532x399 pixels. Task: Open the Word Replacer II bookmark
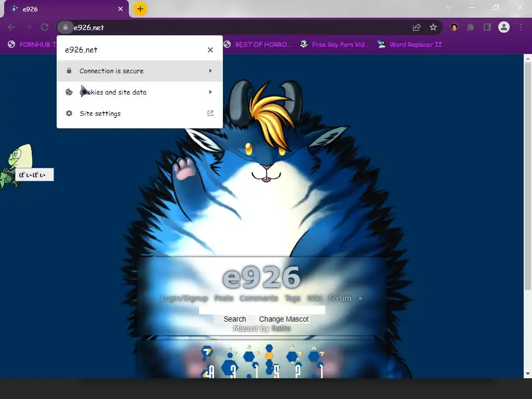(409, 45)
